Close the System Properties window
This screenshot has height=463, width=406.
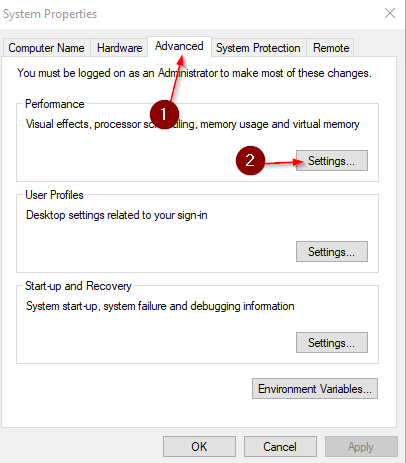click(390, 14)
